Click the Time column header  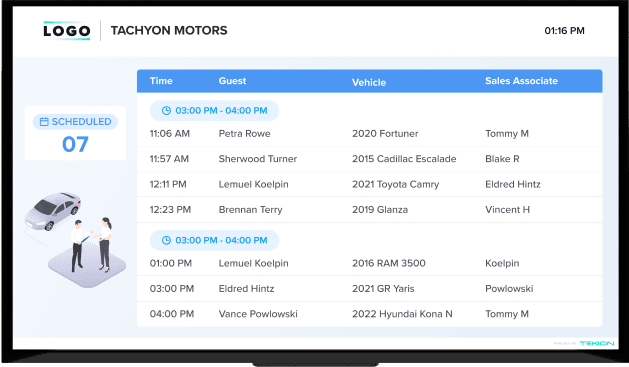[161, 81]
